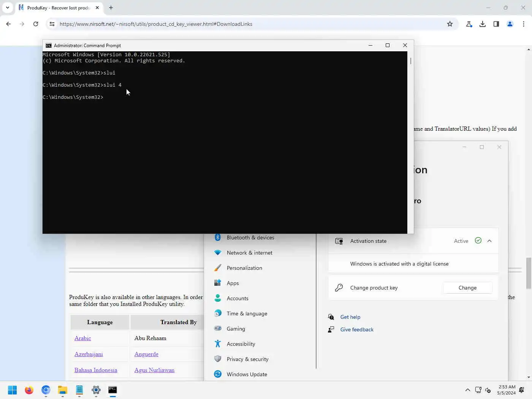Screen dimensions: 532x399
Task: Open Windows Update settings
Action: pos(247,374)
